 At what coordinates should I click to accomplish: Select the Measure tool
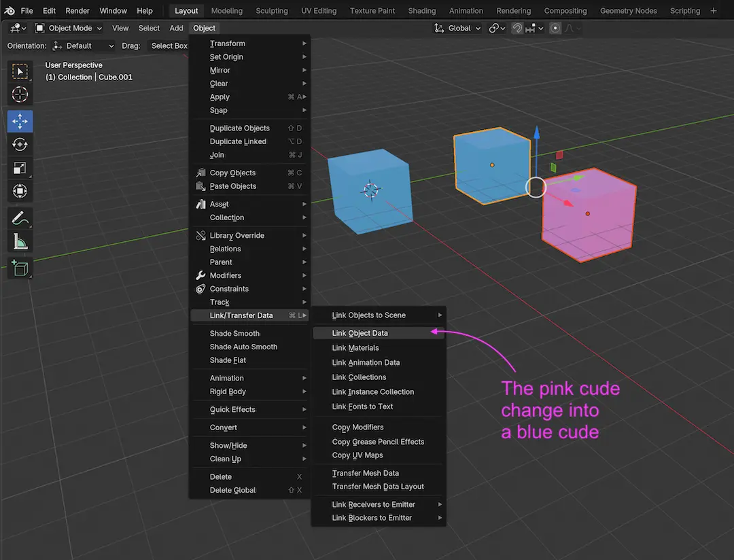pyautogui.click(x=20, y=242)
